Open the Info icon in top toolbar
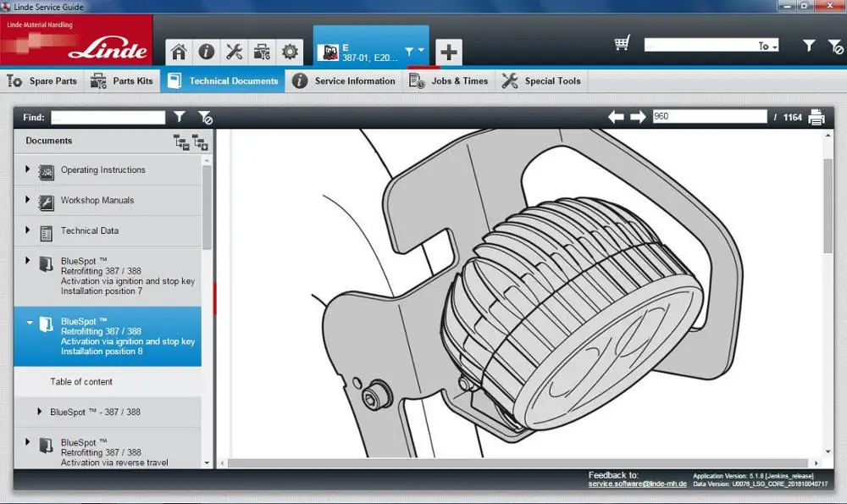This screenshot has width=847, height=504. 206,52
